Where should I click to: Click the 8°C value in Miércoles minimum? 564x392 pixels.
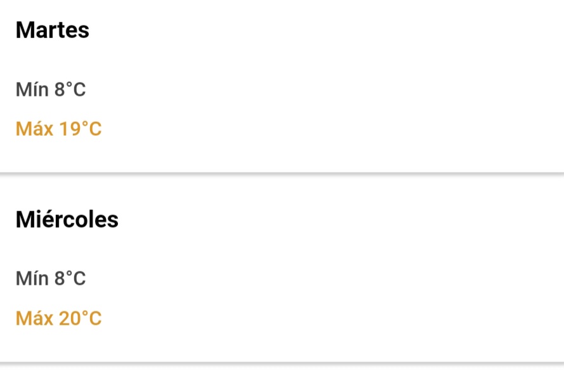point(70,278)
